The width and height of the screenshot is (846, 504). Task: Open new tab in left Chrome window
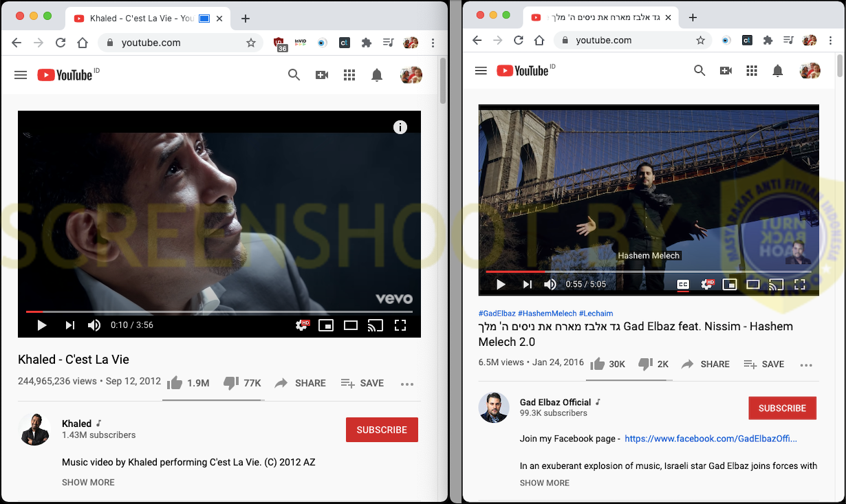246,19
